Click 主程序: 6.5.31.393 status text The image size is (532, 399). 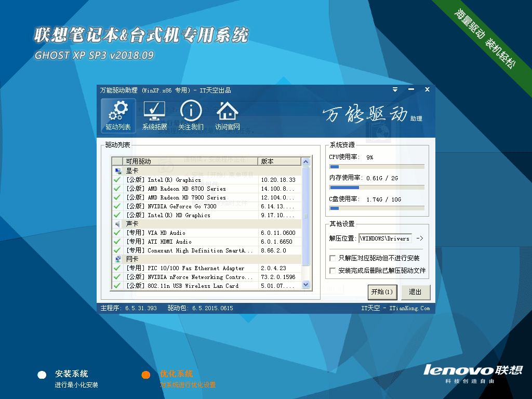(129, 308)
